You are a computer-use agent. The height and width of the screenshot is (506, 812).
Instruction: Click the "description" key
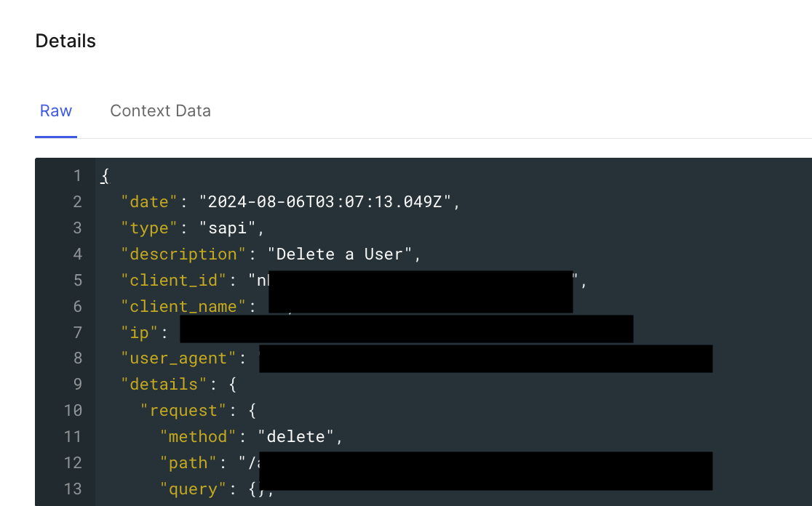(x=183, y=254)
